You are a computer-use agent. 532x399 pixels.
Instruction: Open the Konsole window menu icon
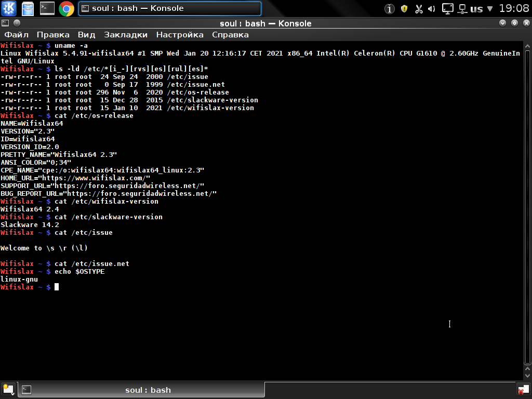(x=5, y=23)
